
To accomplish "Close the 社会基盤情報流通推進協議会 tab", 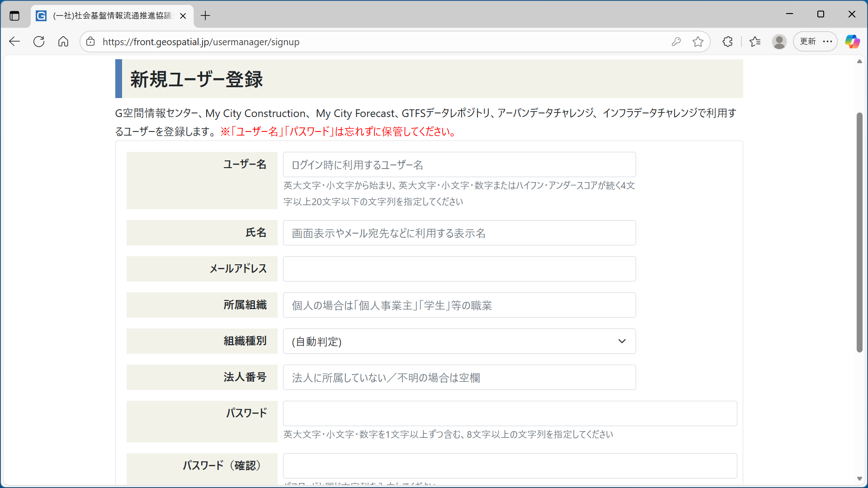I will (183, 16).
